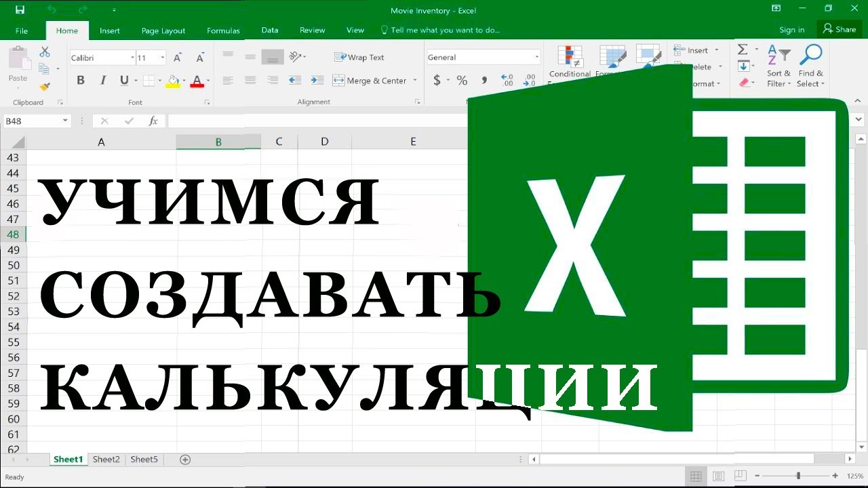Open the Calibri font name dropdown
Screen dimensions: 868x488
click(132, 58)
